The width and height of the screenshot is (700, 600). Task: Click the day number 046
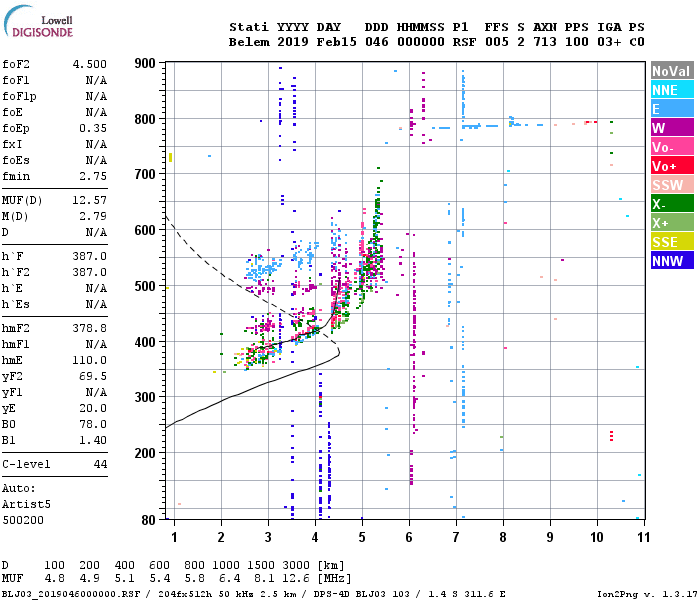click(377, 42)
